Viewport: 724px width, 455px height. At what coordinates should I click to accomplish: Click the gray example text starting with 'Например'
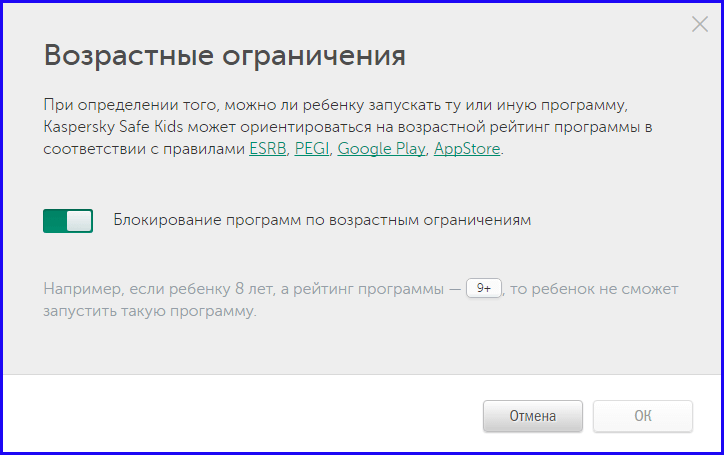pyautogui.click(x=76, y=289)
